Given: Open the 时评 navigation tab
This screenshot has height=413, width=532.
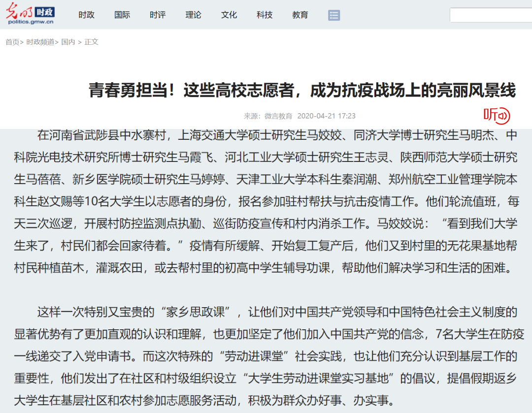Looking at the screenshot, I should (158, 15).
